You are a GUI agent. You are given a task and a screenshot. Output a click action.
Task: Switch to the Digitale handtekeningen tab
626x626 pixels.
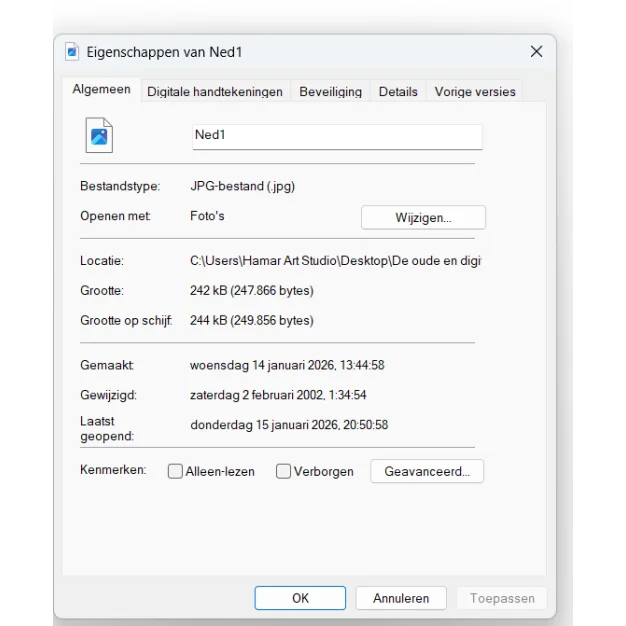(215, 91)
